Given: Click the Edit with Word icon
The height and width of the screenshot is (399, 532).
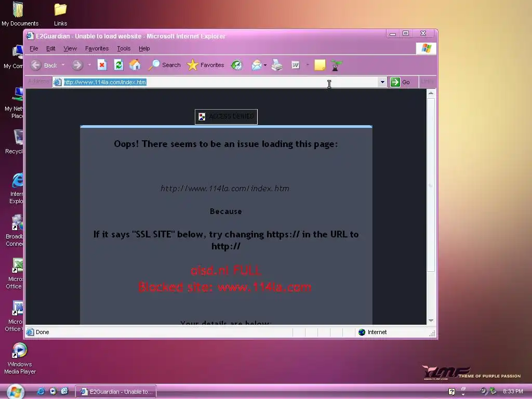Looking at the screenshot, I should pyautogui.click(x=296, y=65).
